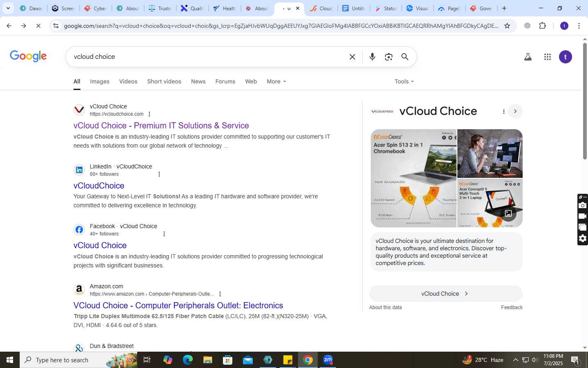The height and width of the screenshot is (368, 588).
Task: Click the knowledge panel next arrow
Action: pyautogui.click(x=515, y=111)
